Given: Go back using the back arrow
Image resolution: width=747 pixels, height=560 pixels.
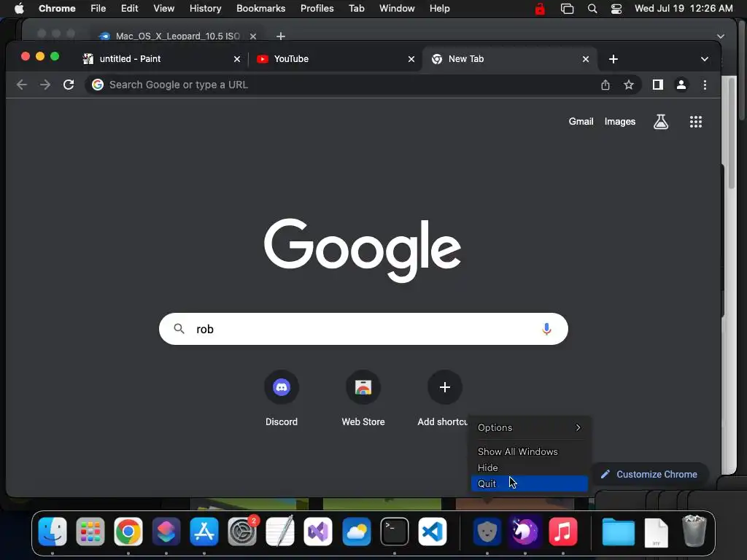Looking at the screenshot, I should pyautogui.click(x=21, y=85).
